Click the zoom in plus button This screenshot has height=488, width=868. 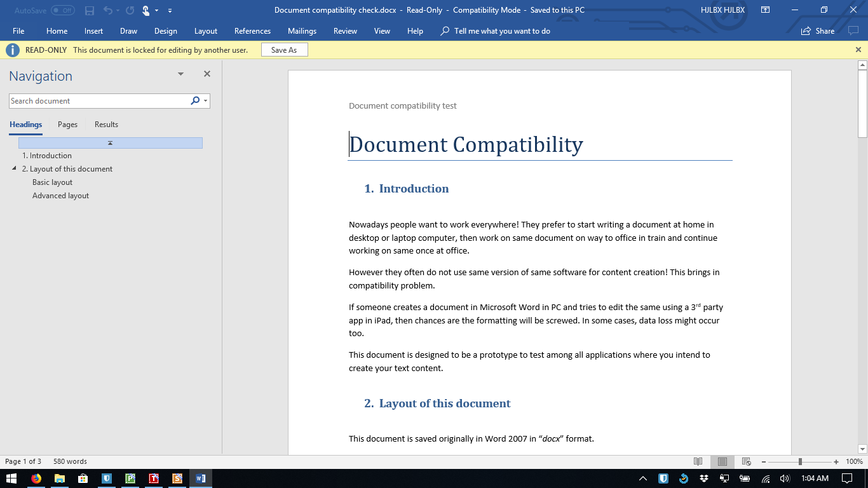tap(836, 462)
